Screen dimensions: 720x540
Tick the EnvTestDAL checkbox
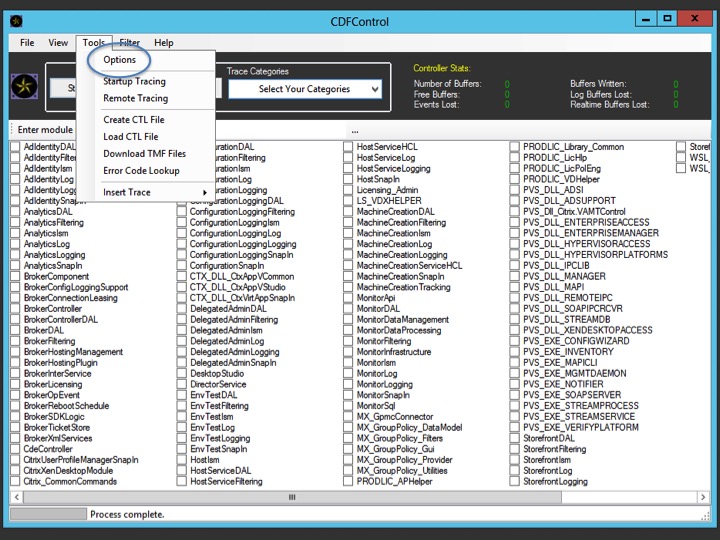coord(182,395)
